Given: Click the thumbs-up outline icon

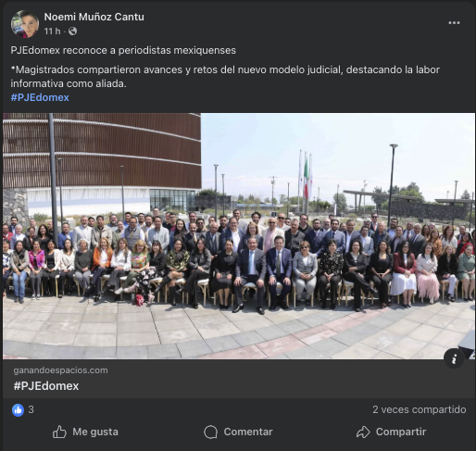Looking at the screenshot, I should pyautogui.click(x=59, y=432).
